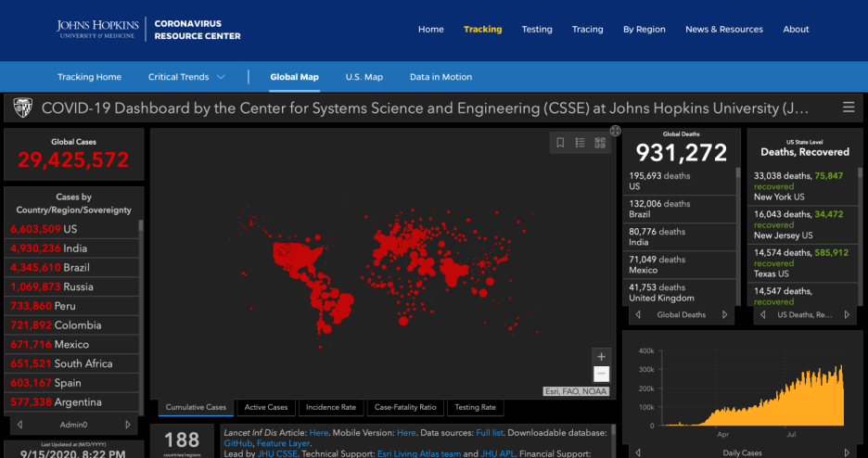Select Peru in country cases list

pyautogui.click(x=71, y=306)
